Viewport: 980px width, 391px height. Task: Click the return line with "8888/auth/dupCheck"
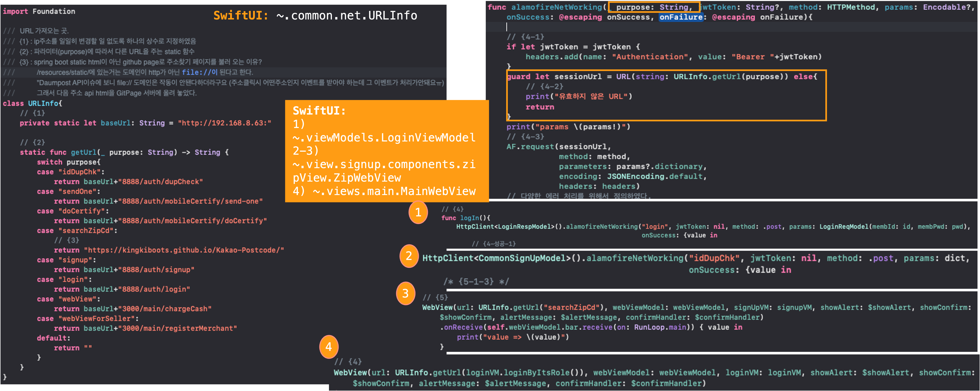pyautogui.click(x=128, y=182)
